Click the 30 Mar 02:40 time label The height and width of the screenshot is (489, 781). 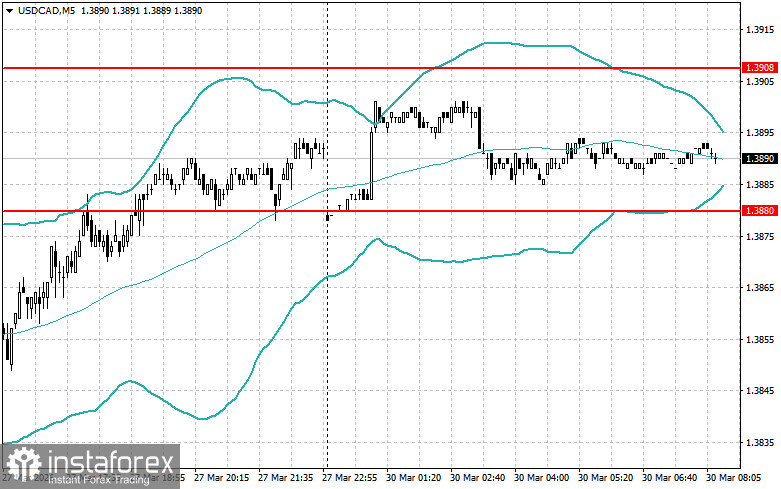click(x=477, y=478)
